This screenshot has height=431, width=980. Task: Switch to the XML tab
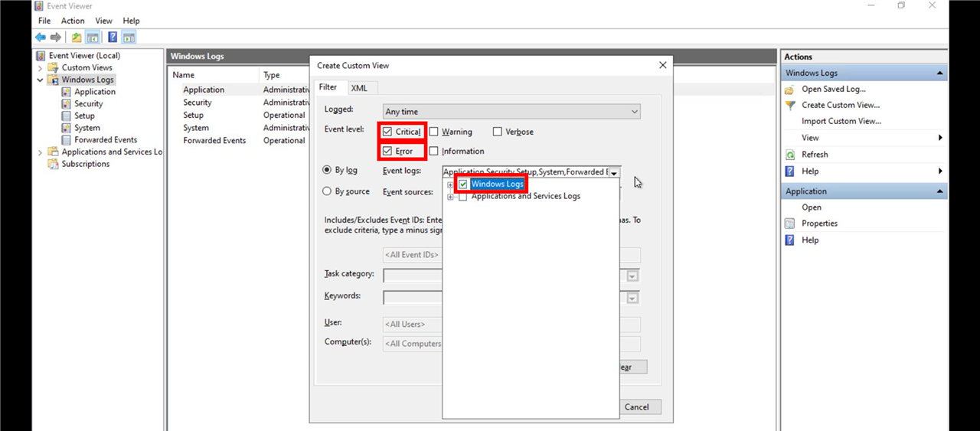(x=359, y=88)
